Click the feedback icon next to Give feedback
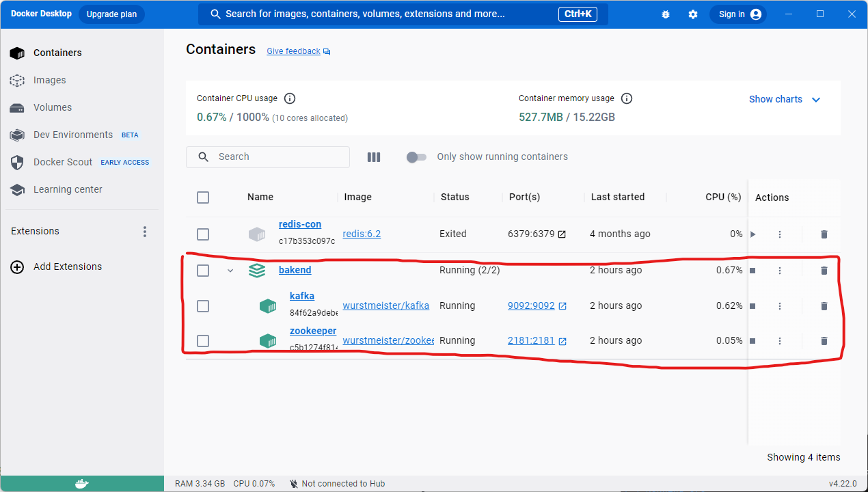Image resolution: width=868 pixels, height=492 pixels. tap(327, 52)
